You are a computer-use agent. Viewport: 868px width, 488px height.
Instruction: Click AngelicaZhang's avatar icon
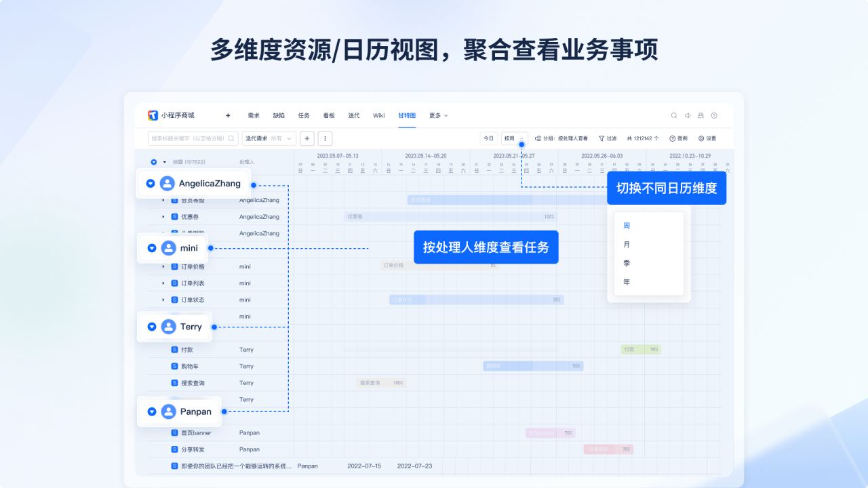click(x=167, y=184)
